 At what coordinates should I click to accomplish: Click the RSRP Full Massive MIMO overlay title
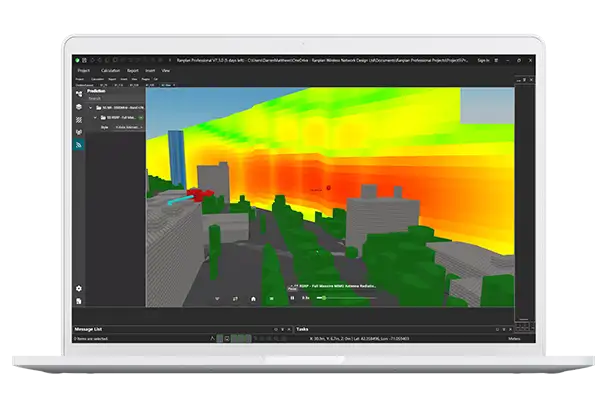click(x=337, y=286)
